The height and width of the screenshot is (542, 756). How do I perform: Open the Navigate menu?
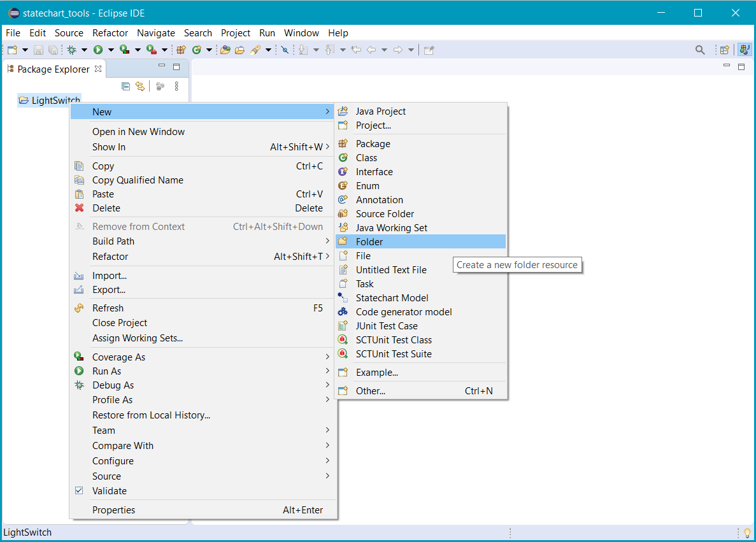[156, 32]
